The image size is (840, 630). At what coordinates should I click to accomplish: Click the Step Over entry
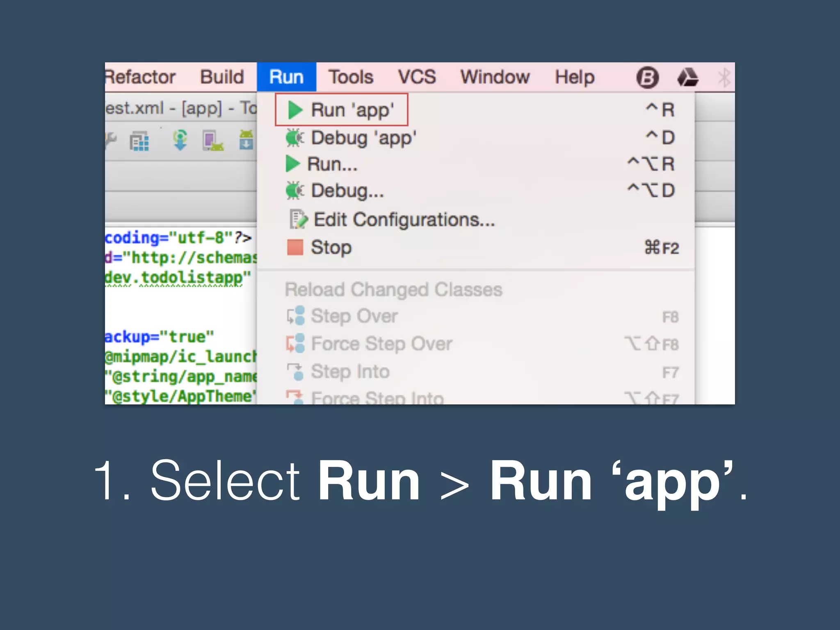click(476, 316)
